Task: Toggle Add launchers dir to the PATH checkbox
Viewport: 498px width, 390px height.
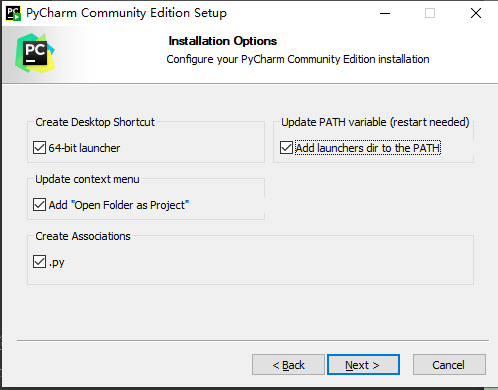Action: pos(286,148)
